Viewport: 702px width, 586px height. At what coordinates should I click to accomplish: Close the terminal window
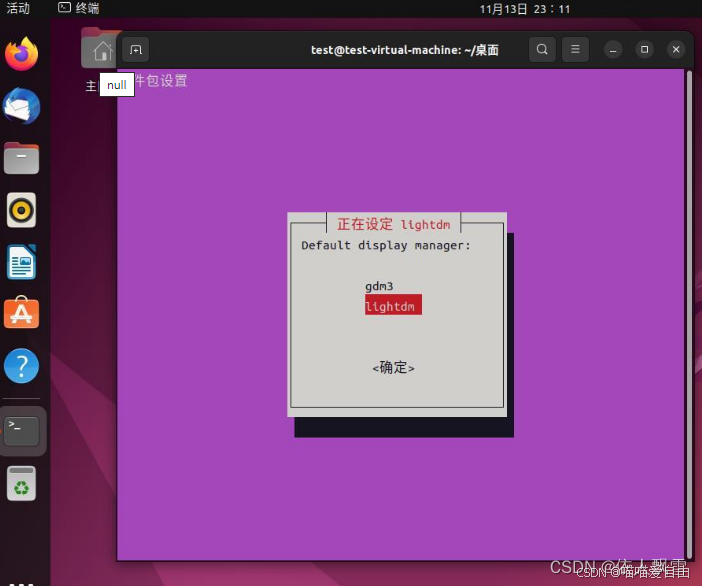(676, 50)
